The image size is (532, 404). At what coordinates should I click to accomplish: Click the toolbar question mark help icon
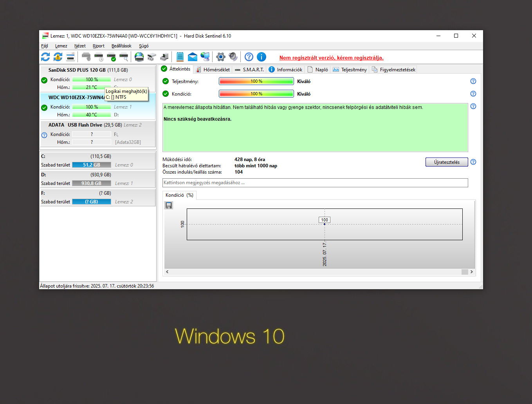(x=249, y=57)
